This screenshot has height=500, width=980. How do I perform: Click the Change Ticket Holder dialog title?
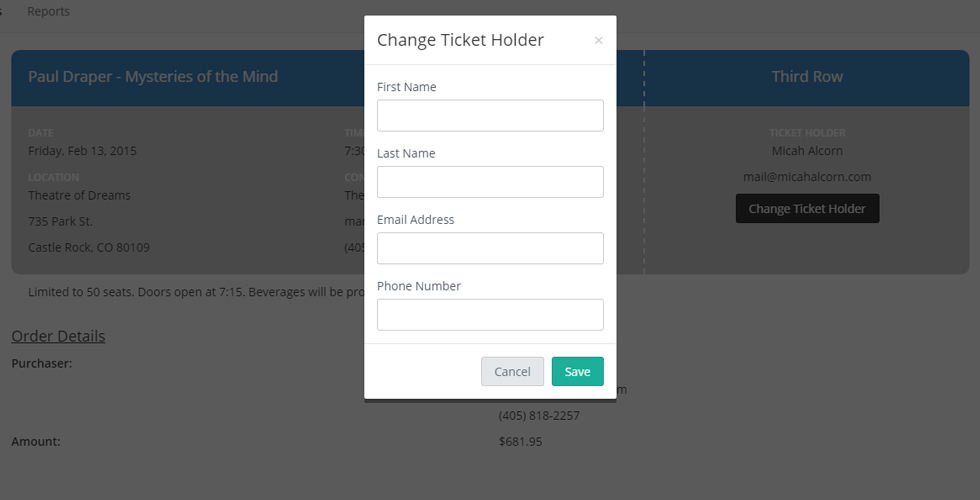461,40
